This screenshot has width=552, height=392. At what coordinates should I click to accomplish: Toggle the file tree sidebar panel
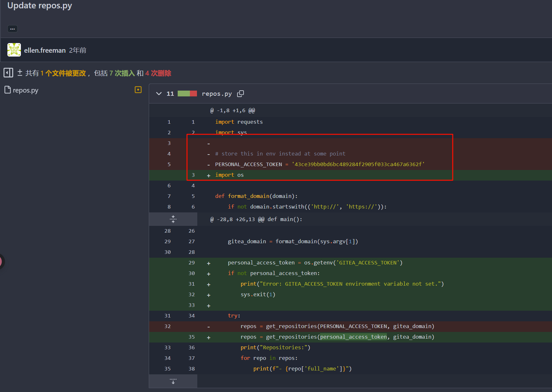(x=8, y=73)
